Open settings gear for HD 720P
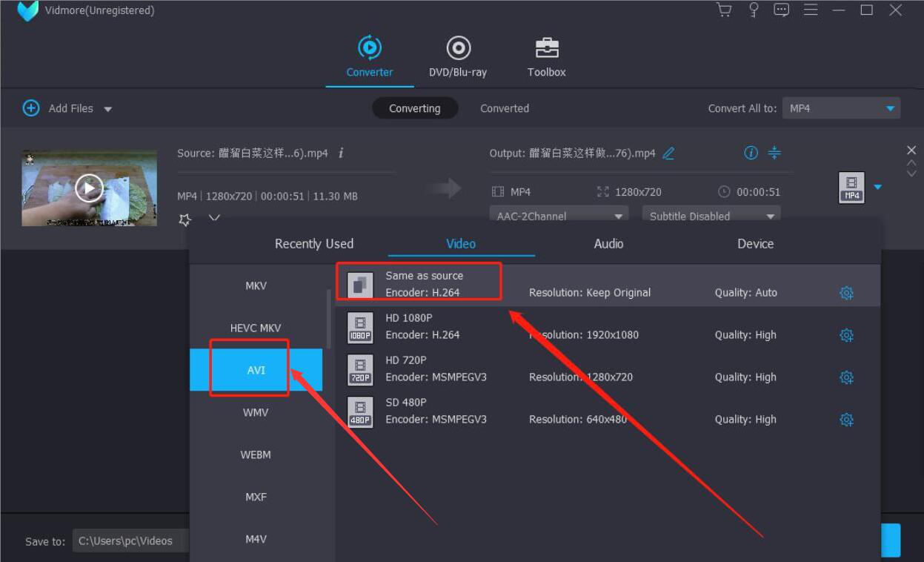This screenshot has width=924, height=562. tap(846, 377)
